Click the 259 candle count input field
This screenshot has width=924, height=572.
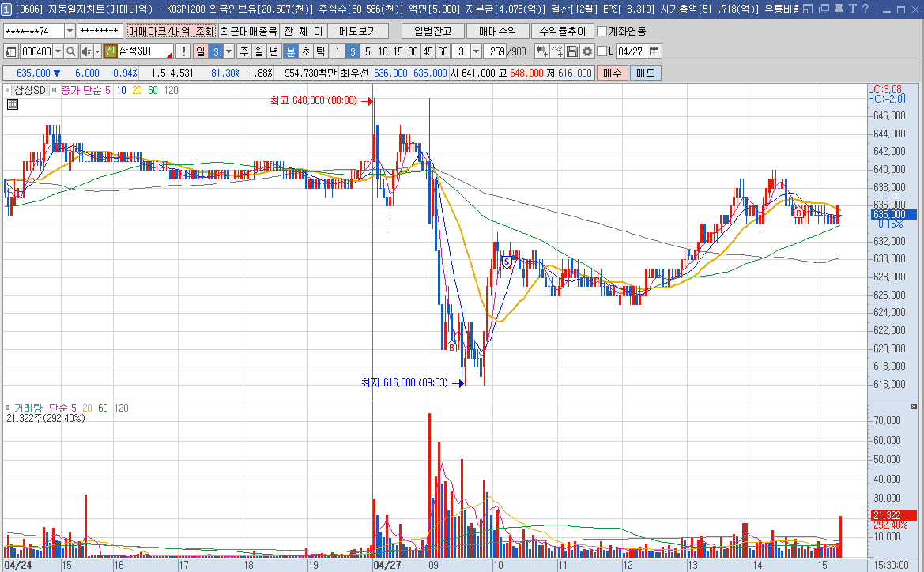click(496, 51)
